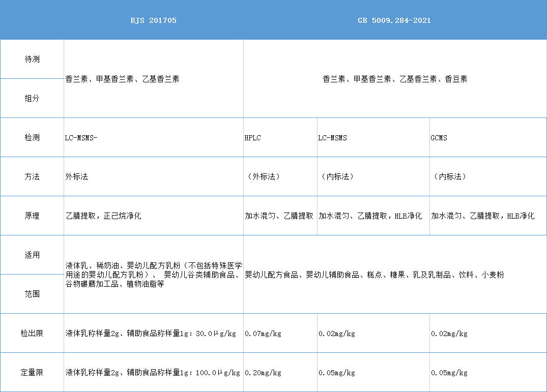This screenshot has width=547, height=392.
Task: Click the 100.0μg/kg quantification limit cell
Action: click(x=154, y=372)
